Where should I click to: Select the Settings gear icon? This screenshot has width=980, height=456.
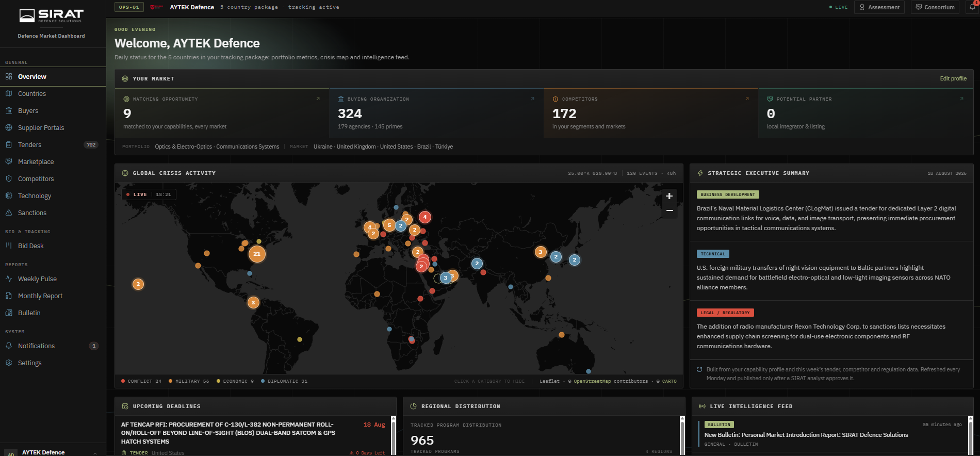pyautogui.click(x=9, y=363)
